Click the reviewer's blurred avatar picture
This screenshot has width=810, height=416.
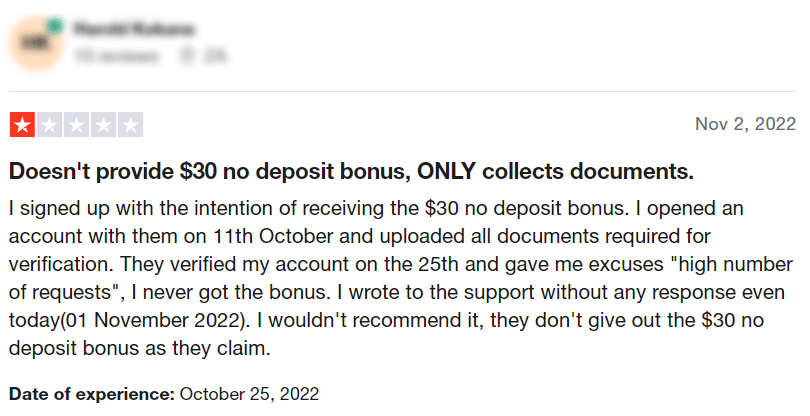pos(36,43)
